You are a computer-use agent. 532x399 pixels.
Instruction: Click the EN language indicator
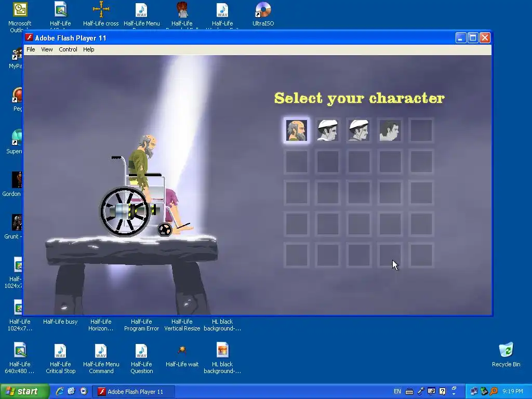pyautogui.click(x=397, y=391)
